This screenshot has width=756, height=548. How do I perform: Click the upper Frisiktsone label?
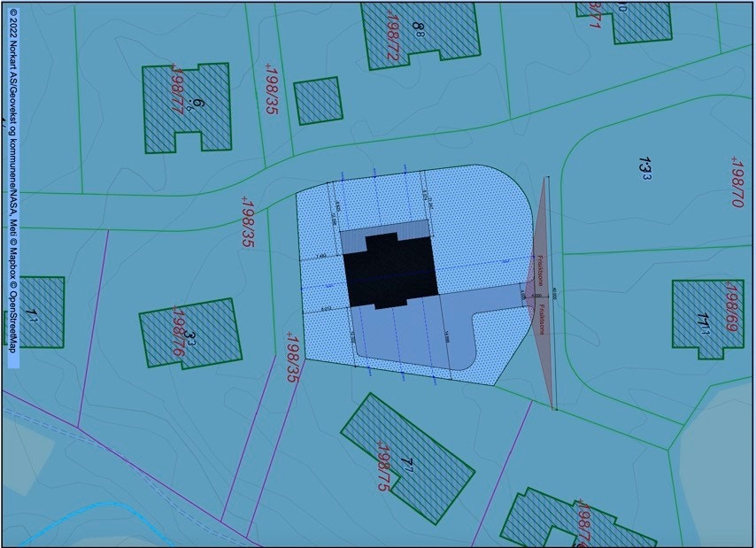pos(541,270)
